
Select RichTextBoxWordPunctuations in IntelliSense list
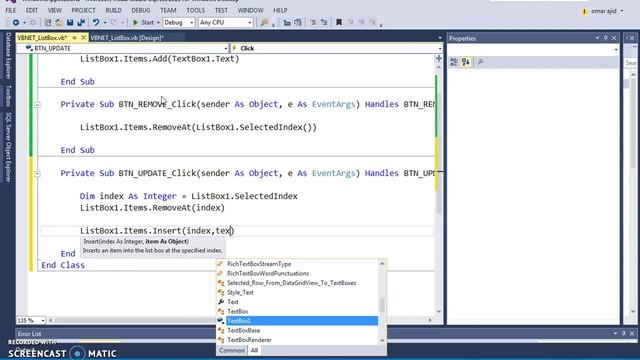(268, 273)
